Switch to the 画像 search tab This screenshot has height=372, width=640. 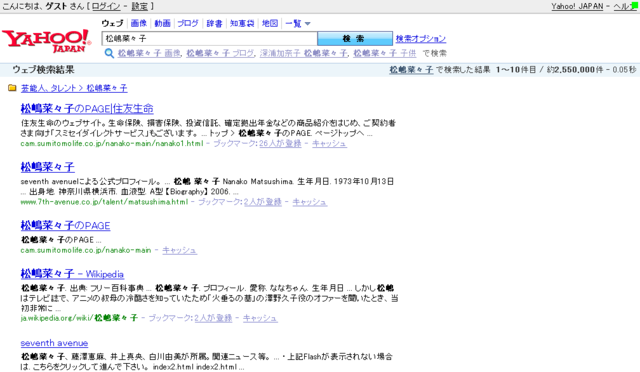tap(139, 23)
